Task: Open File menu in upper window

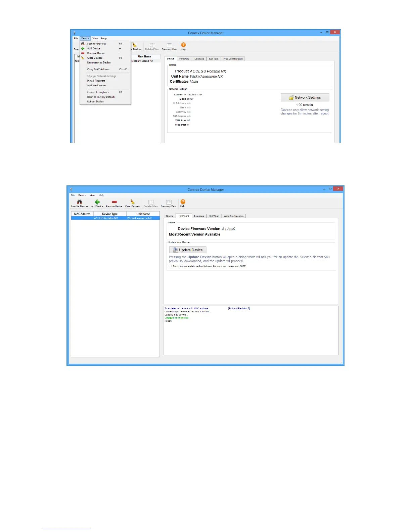Action: click(x=76, y=38)
